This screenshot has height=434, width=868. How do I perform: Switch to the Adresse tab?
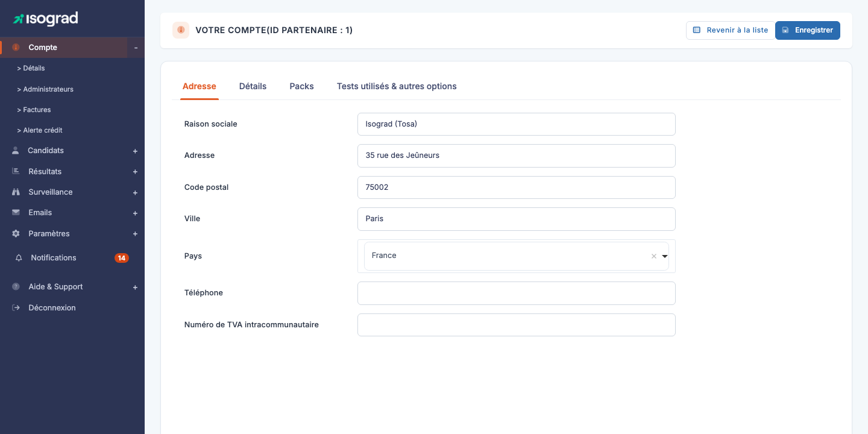pos(199,86)
